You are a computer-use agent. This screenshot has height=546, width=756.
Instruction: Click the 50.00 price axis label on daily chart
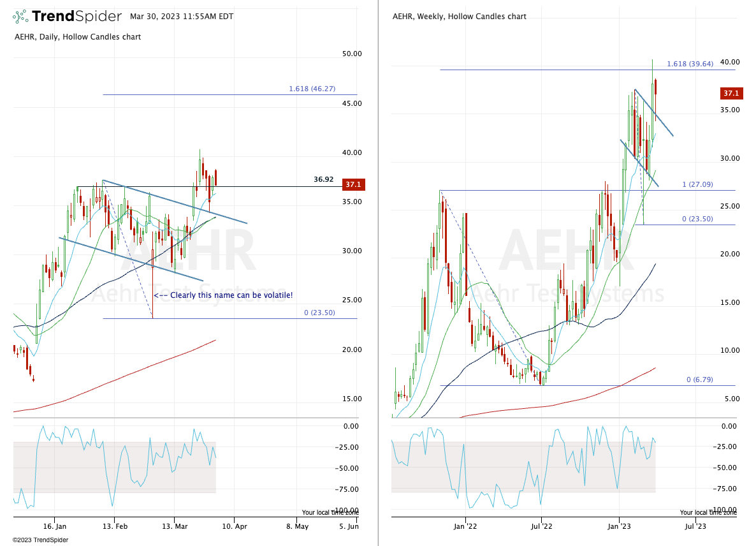[x=352, y=54]
